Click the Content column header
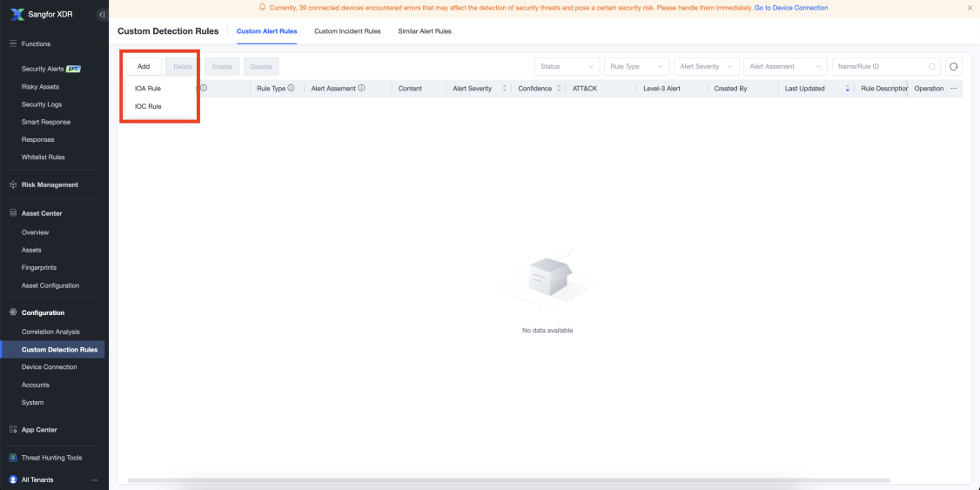 point(410,89)
